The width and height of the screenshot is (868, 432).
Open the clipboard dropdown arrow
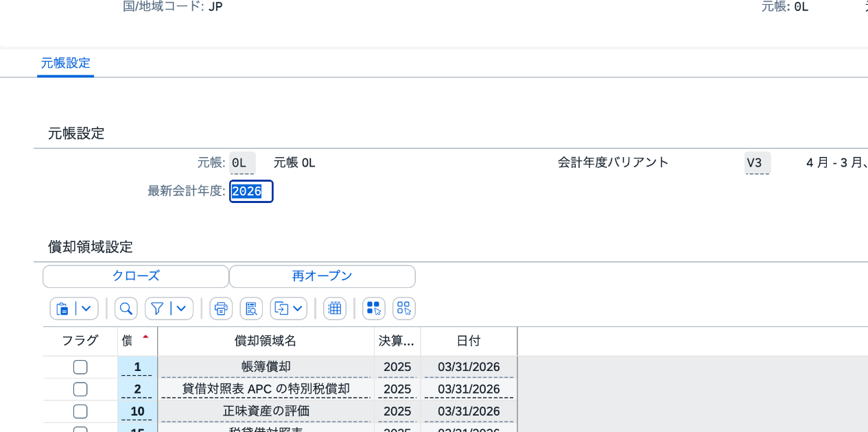coord(86,309)
